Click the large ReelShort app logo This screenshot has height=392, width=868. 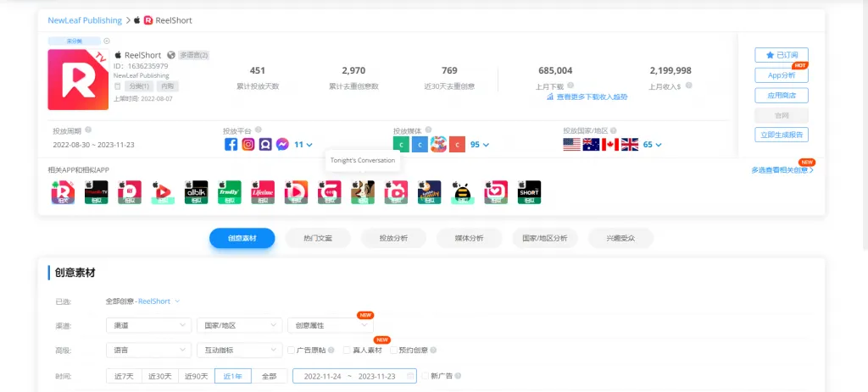pyautogui.click(x=78, y=80)
